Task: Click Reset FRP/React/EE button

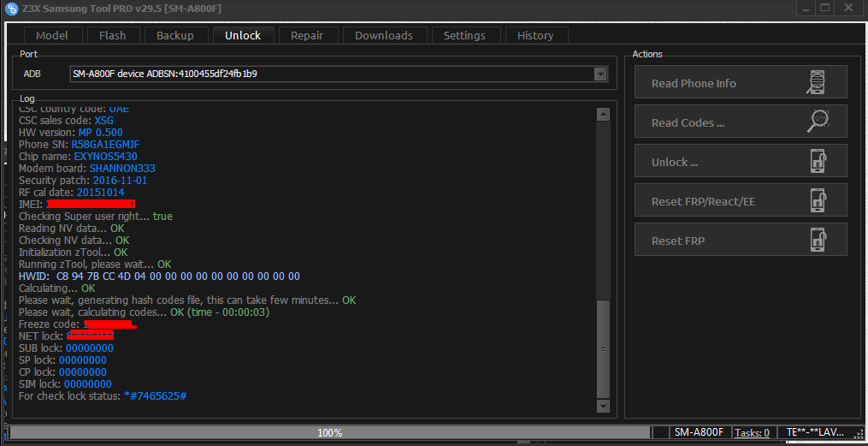Action: 740,201
